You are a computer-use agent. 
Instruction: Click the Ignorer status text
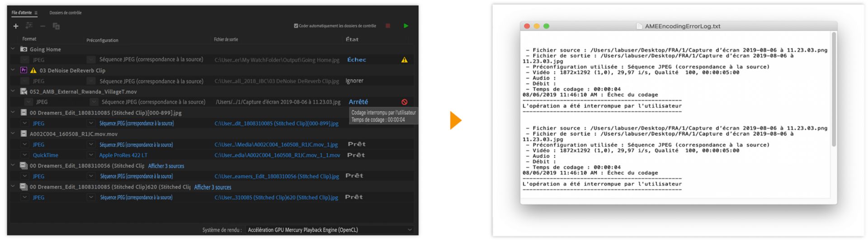(x=354, y=81)
